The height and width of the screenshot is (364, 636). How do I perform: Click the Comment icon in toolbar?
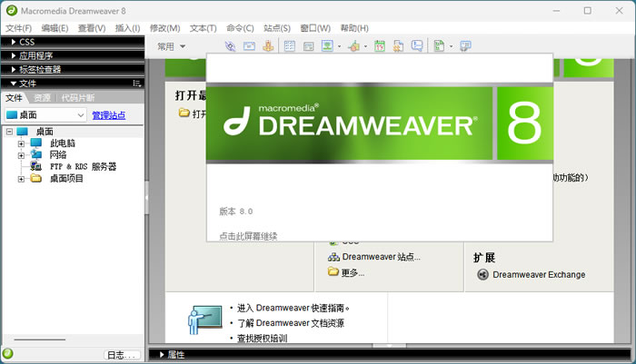[x=417, y=46]
